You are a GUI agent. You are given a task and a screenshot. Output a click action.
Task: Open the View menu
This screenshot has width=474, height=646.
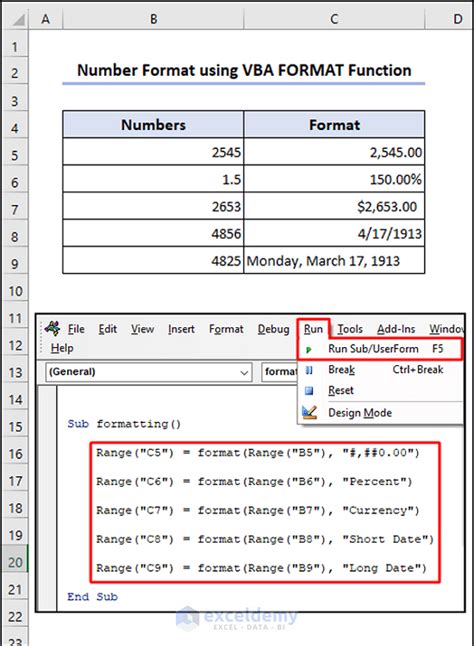[142, 329]
